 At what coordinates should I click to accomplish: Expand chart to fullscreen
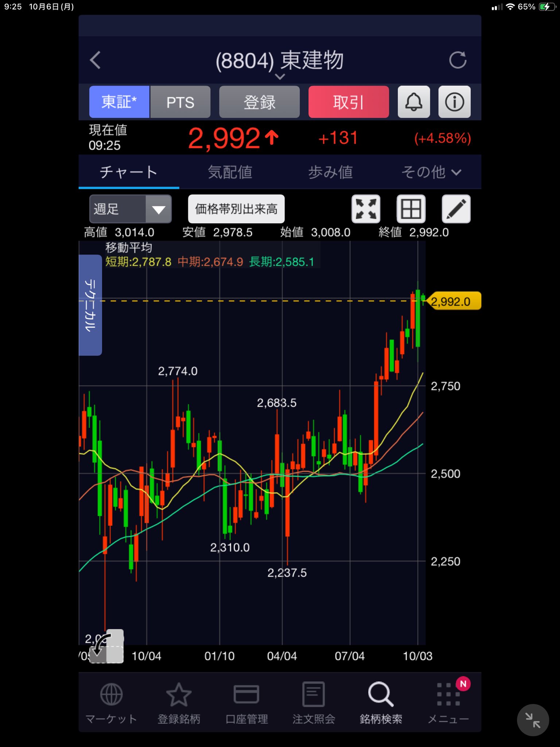click(x=366, y=209)
